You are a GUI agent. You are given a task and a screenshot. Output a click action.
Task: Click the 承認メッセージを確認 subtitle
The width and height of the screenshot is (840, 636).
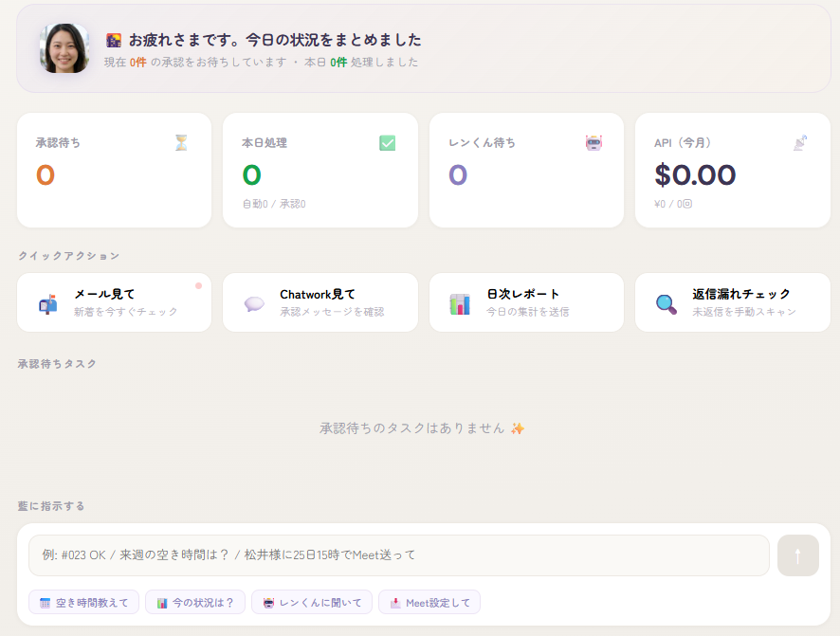pos(332,312)
